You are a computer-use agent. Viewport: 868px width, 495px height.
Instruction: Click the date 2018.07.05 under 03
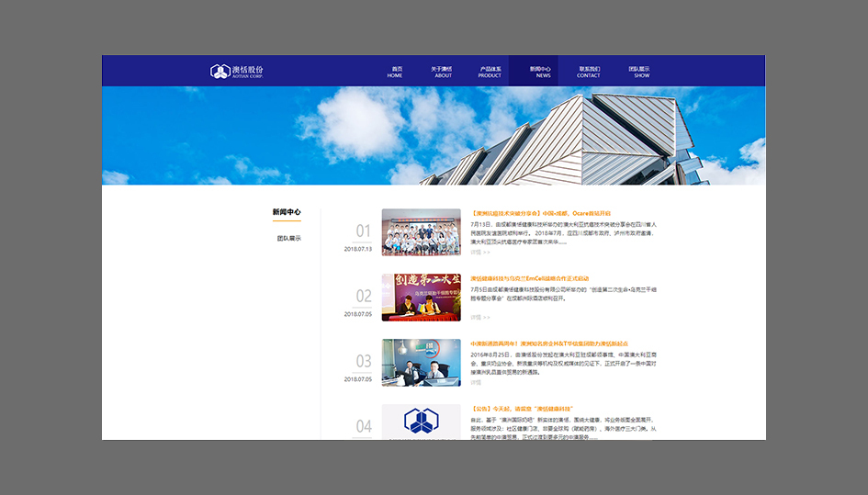(x=358, y=379)
